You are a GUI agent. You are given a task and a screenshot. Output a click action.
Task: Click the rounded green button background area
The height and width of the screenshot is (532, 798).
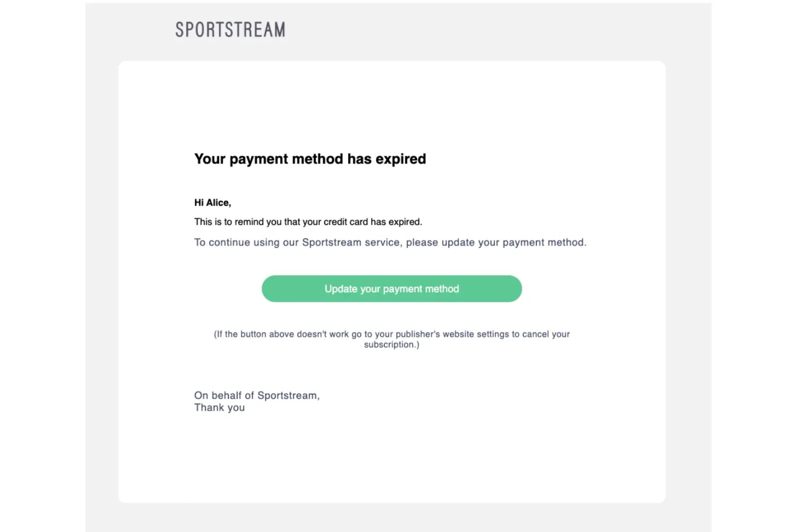pos(288,288)
